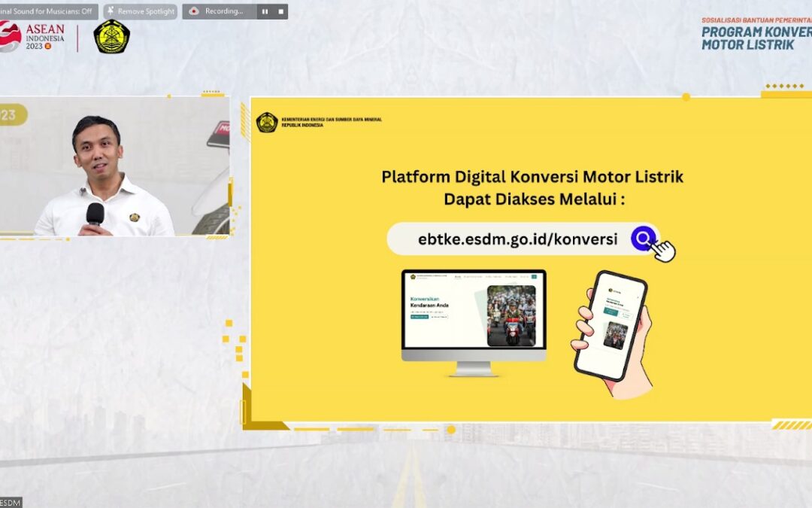Click the "Recording..." status text
The height and width of the screenshot is (508, 812).
224,11
